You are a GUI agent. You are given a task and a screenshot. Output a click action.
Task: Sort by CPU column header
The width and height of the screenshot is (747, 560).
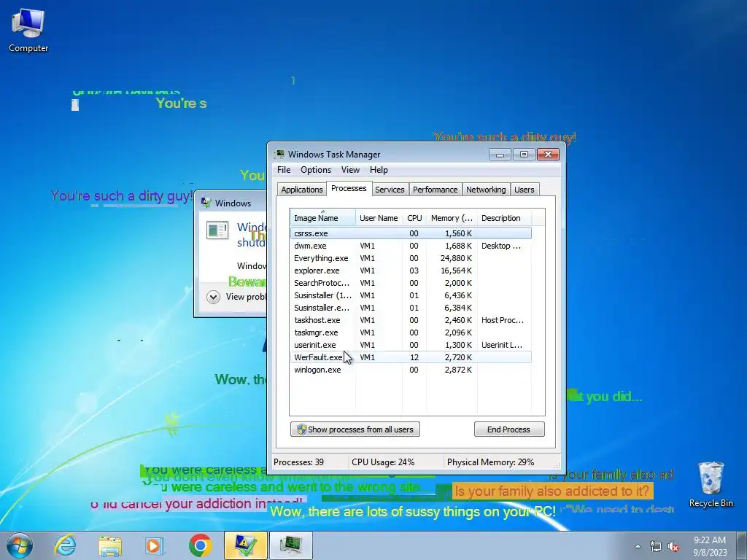414,217
